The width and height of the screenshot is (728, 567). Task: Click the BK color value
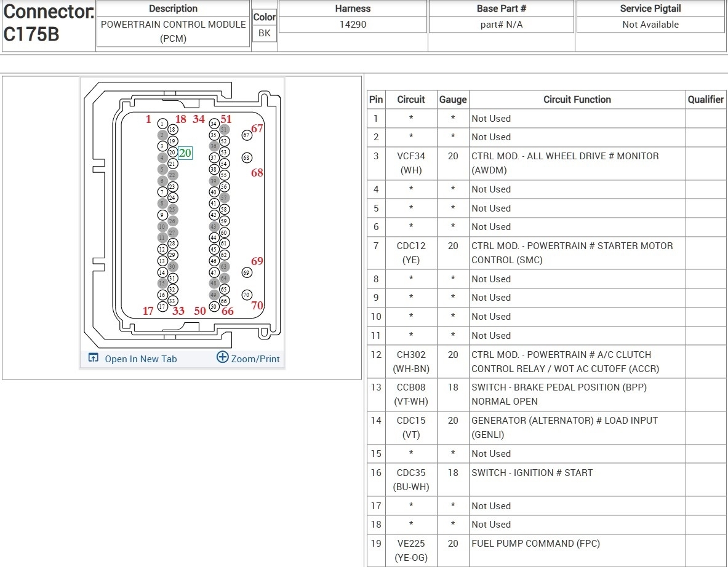[x=264, y=33]
